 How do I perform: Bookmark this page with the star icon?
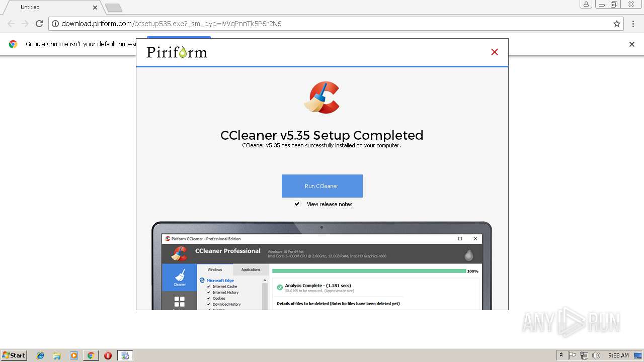(x=617, y=24)
